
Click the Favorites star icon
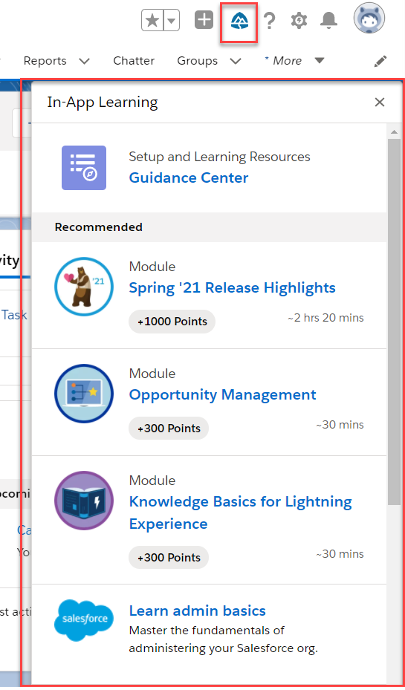[x=152, y=21]
